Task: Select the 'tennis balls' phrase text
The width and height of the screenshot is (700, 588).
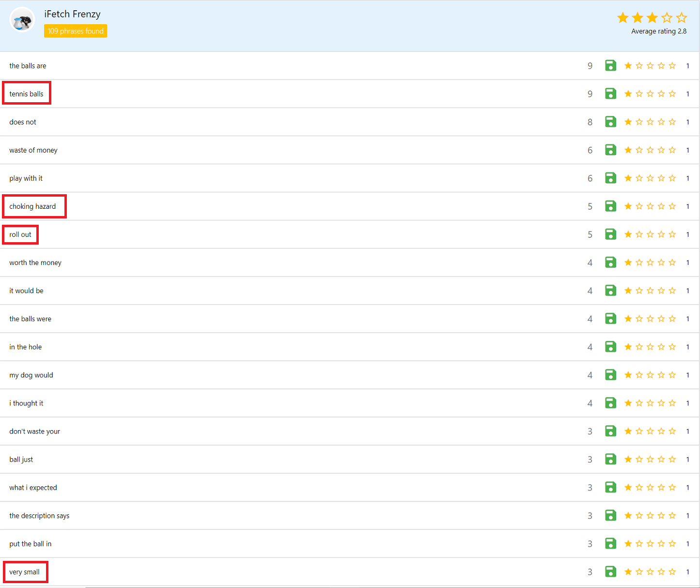Action: (26, 94)
